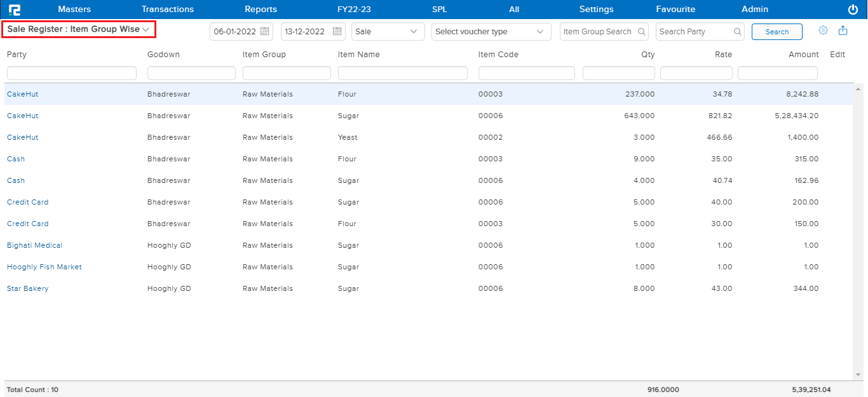Click the power logout icon

pos(853,10)
